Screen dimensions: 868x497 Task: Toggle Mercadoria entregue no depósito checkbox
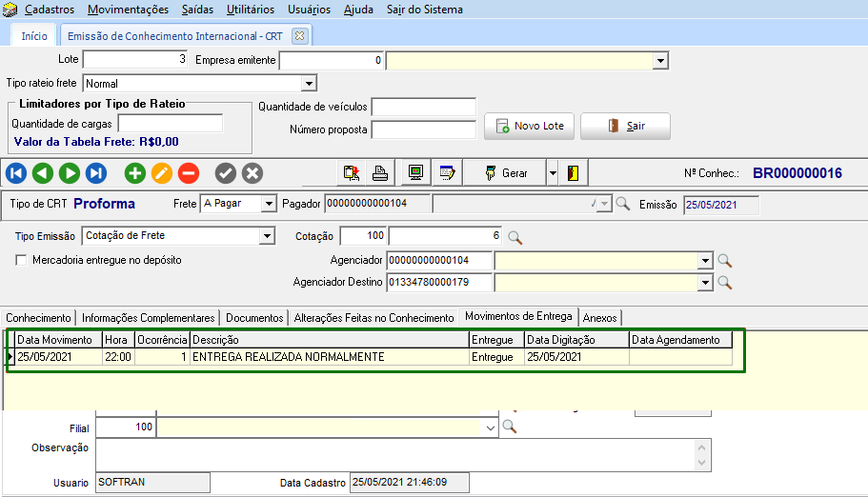tap(21, 260)
